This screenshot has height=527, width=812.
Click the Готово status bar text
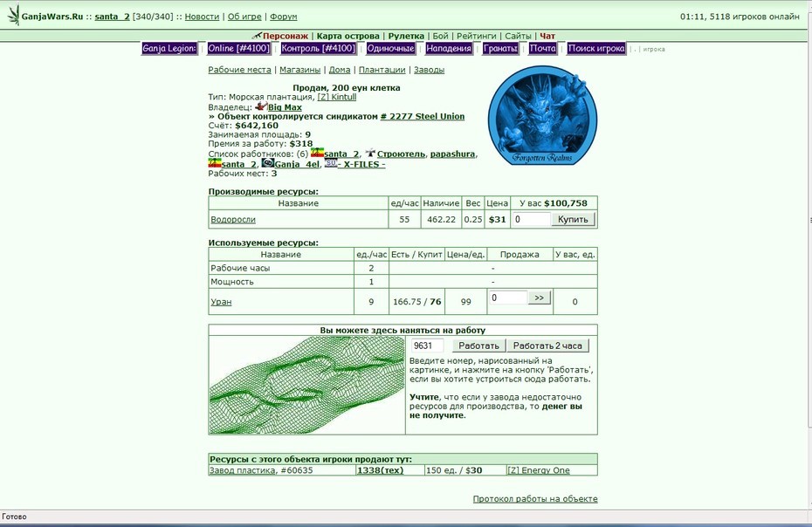[14, 517]
